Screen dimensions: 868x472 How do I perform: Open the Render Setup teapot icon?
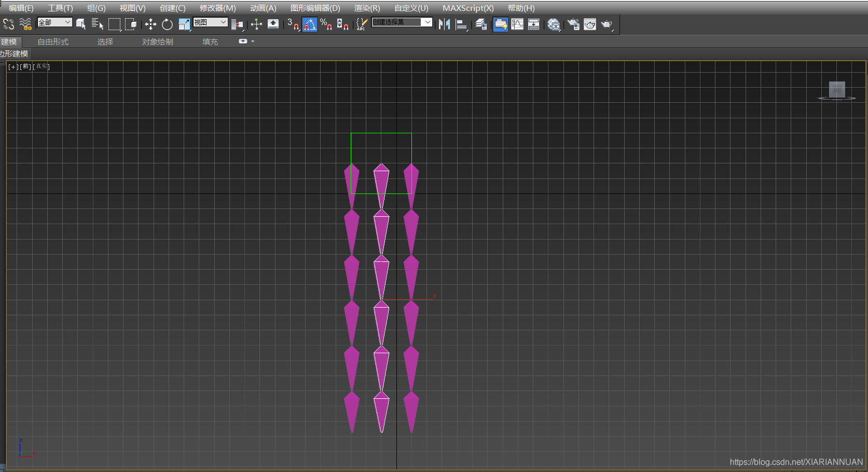tap(573, 24)
